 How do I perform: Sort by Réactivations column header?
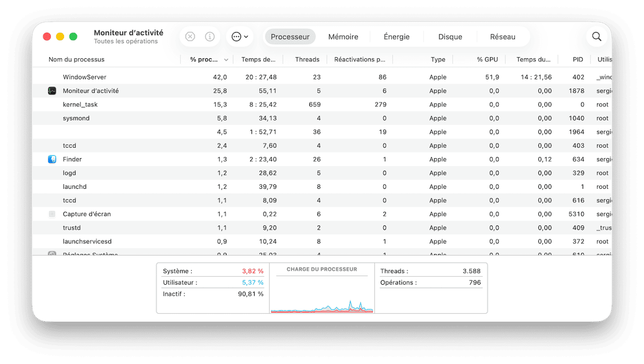(x=360, y=59)
